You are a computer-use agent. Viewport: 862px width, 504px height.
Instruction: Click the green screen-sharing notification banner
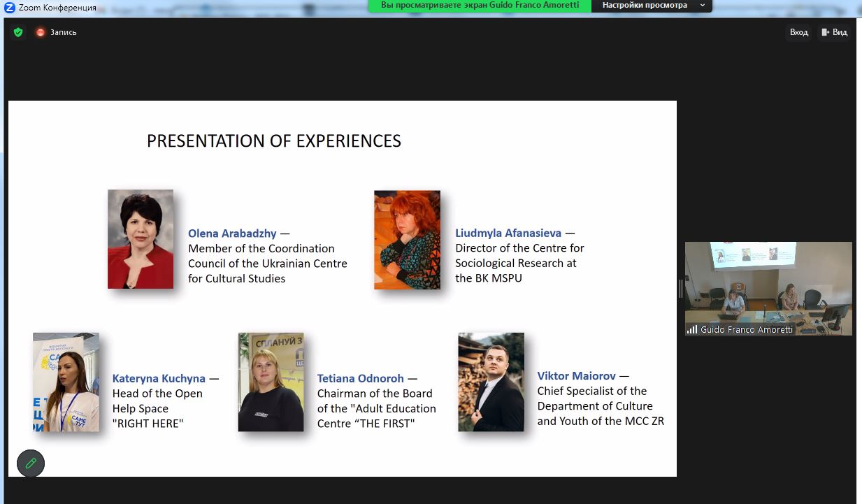480,6
